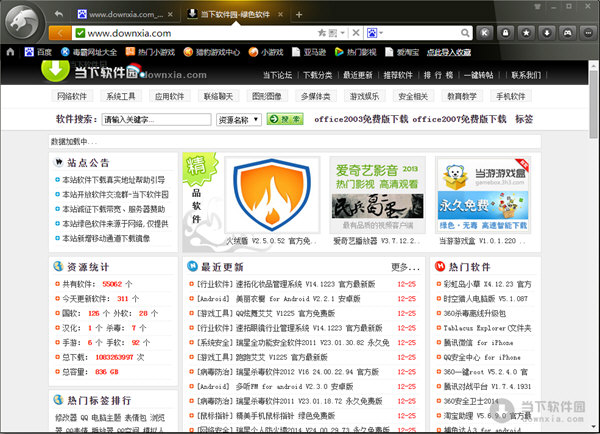Click the search magnifier icon
The width and height of the screenshot is (600, 434).
tap(465, 33)
